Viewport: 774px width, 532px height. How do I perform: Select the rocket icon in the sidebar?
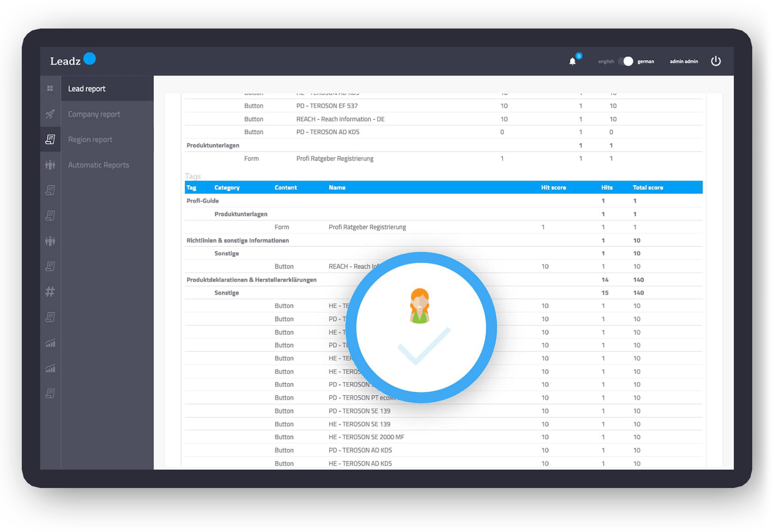click(50, 114)
